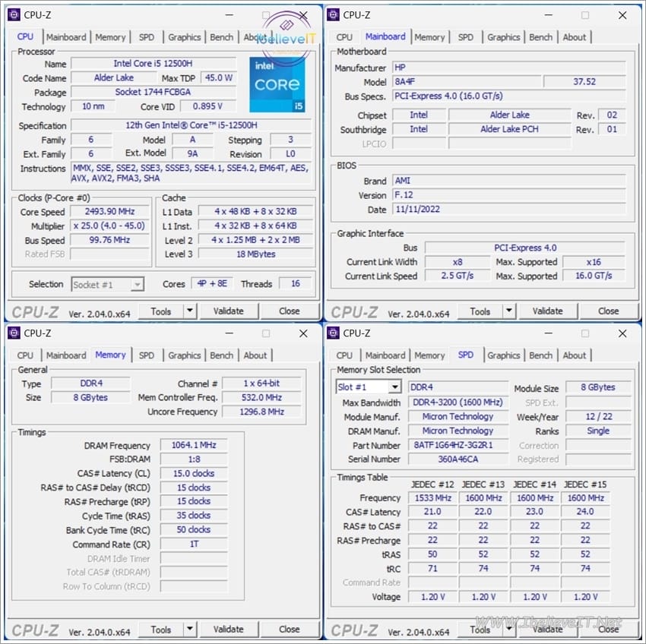The height and width of the screenshot is (644, 646).
Task: Click the CPU-Z app icon in the CPU window title bar
Action: pyautogui.click(x=14, y=15)
